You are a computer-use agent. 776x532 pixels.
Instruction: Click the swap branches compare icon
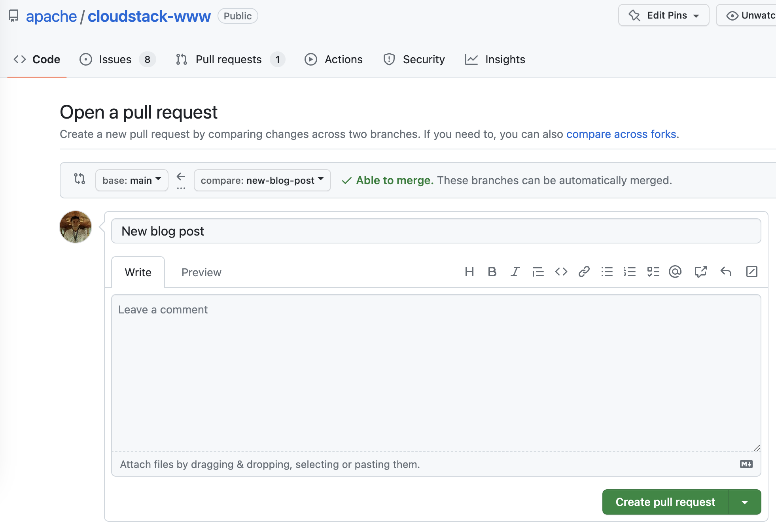click(x=79, y=179)
